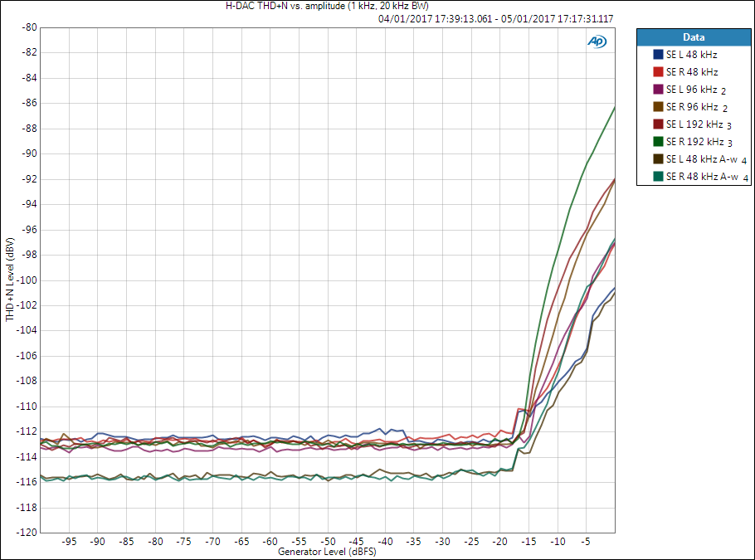This screenshot has height=560, width=755.
Task: Click the SE L 96 kHz purple swatch
Action: click(x=658, y=89)
